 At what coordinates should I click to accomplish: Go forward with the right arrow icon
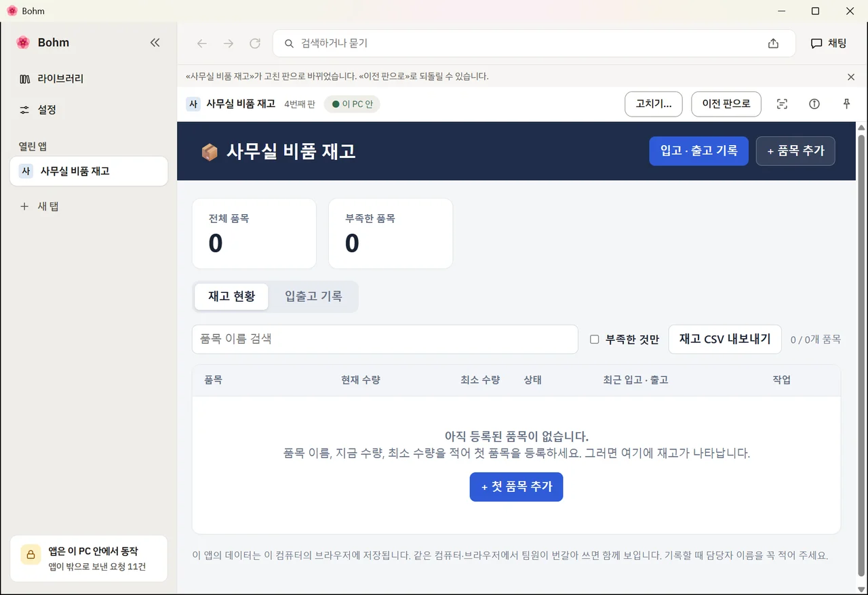pyautogui.click(x=229, y=43)
